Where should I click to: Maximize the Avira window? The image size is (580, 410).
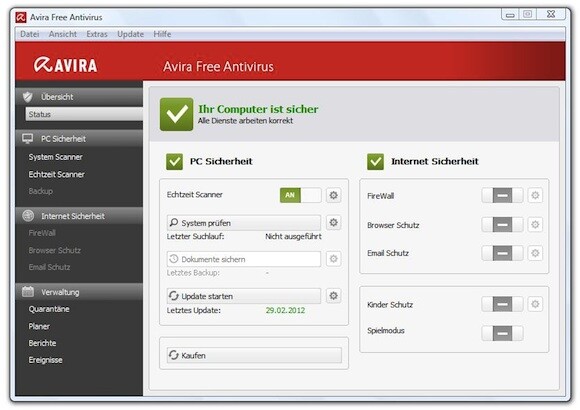coord(527,14)
